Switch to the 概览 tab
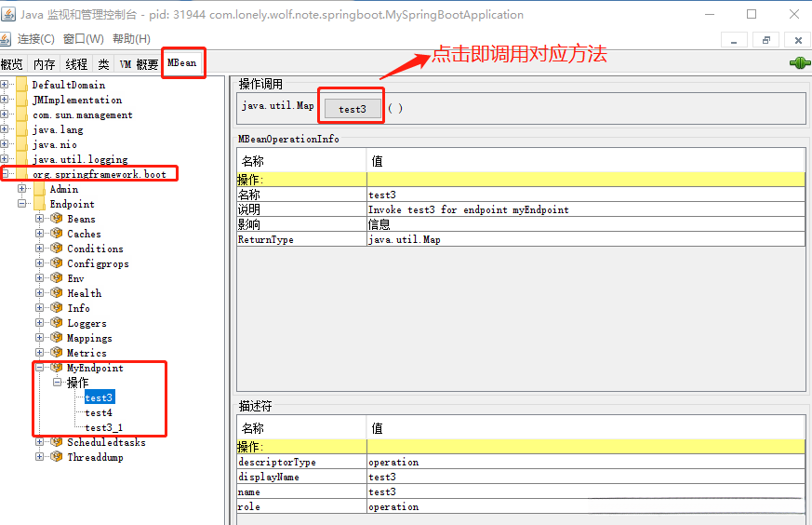This screenshot has width=812, height=525. 13,63
